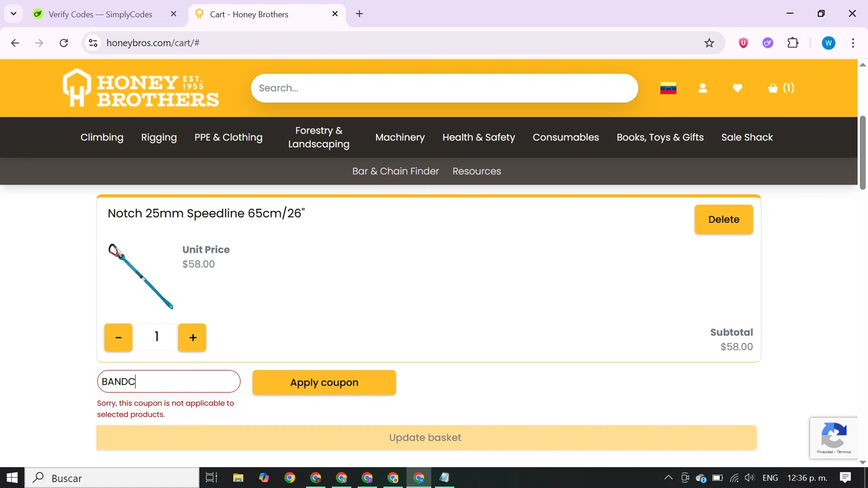
Task: Open the Sale Shack menu
Action: pyautogui.click(x=747, y=138)
